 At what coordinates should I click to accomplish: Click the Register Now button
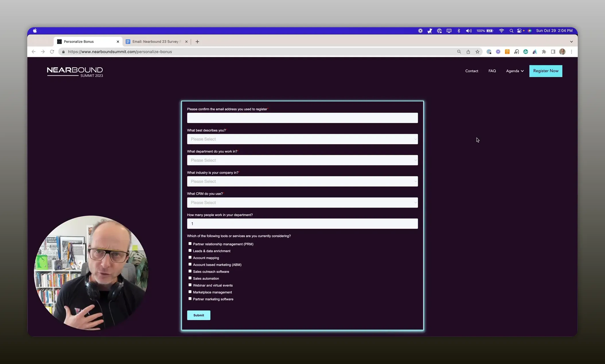[545, 71]
